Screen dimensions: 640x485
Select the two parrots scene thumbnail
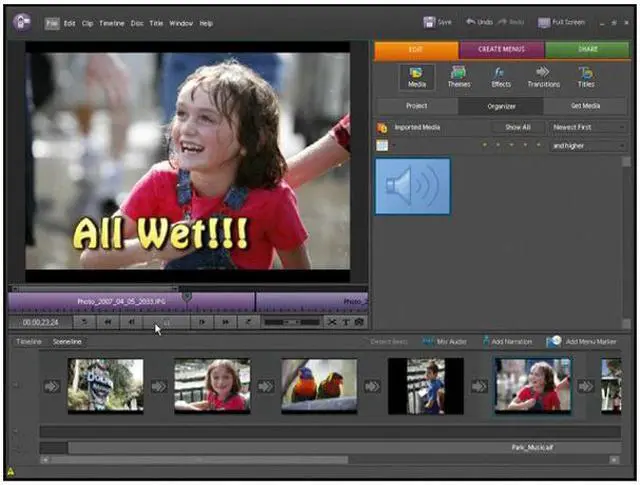tap(319, 386)
